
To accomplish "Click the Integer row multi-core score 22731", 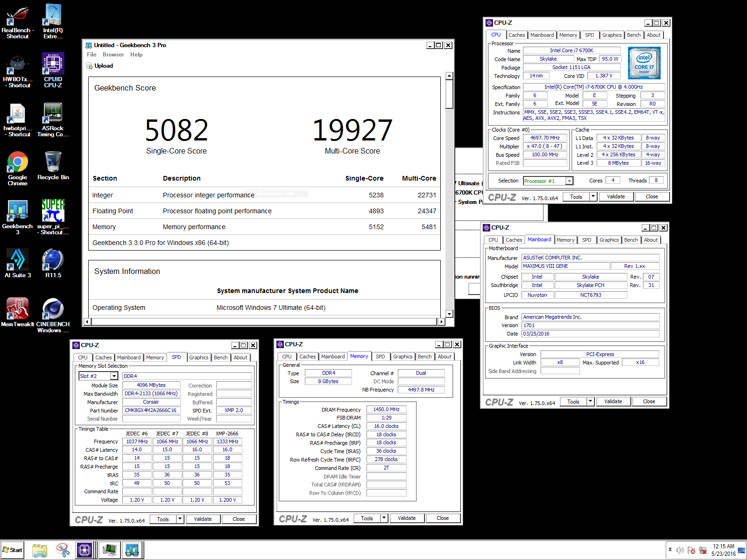I will (427, 195).
